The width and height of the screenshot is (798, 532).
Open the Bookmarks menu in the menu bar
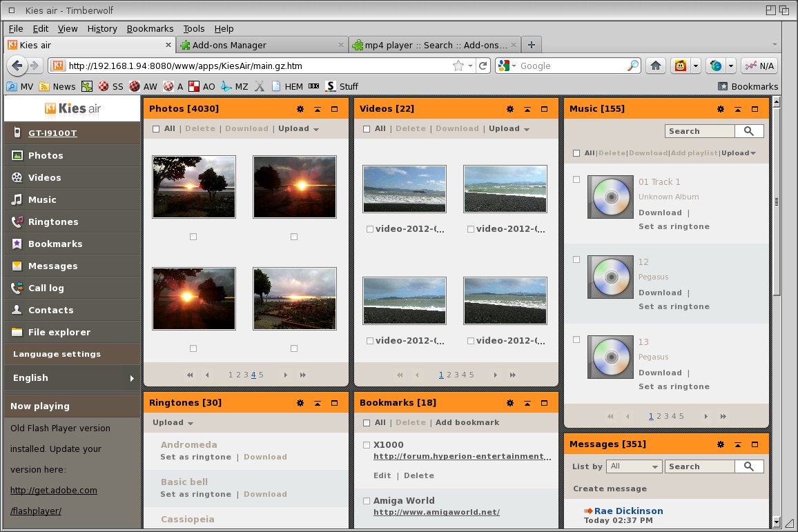click(x=150, y=29)
